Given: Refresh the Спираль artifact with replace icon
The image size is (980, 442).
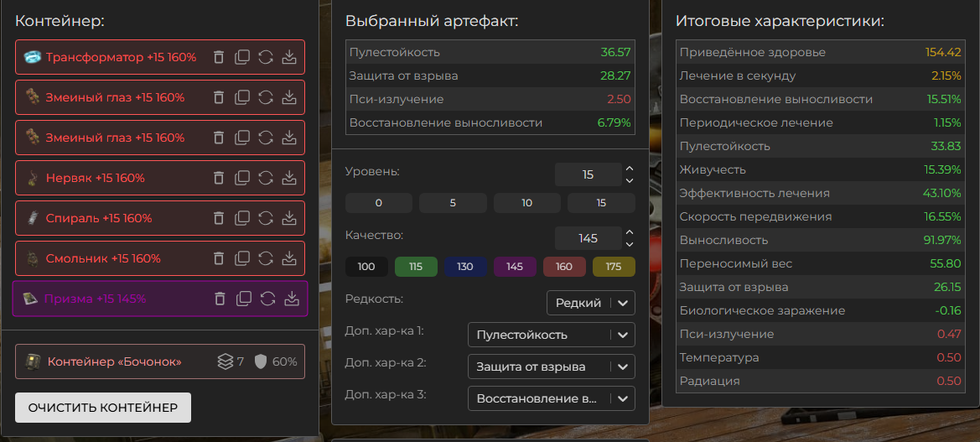Looking at the screenshot, I should point(266,218).
